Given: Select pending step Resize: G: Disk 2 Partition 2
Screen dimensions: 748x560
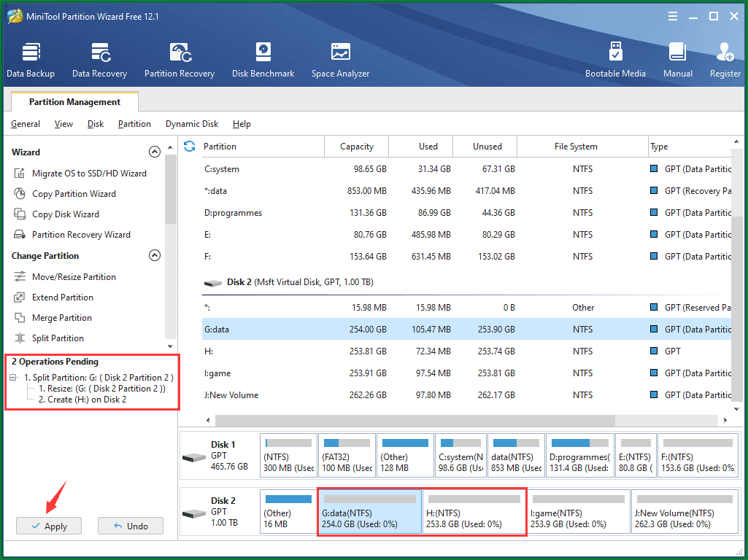Looking at the screenshot, I should point(102,389).
